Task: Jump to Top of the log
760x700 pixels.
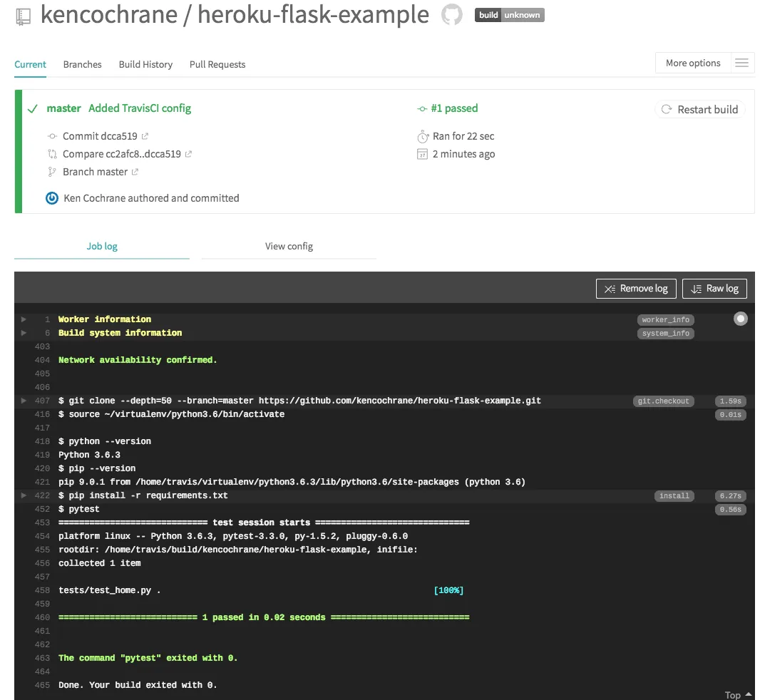Action: (x=738, y=695)
